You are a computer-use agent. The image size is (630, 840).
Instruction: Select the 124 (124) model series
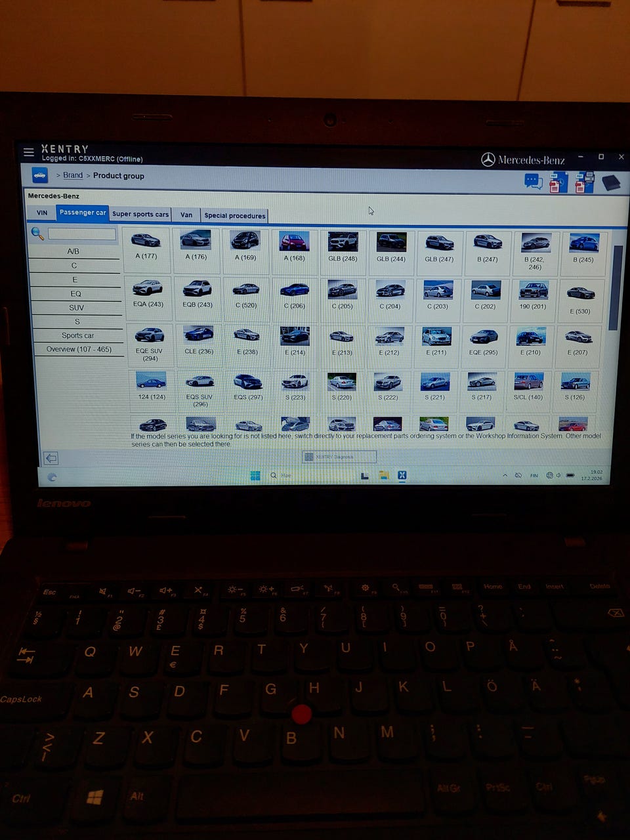(152, 388)
